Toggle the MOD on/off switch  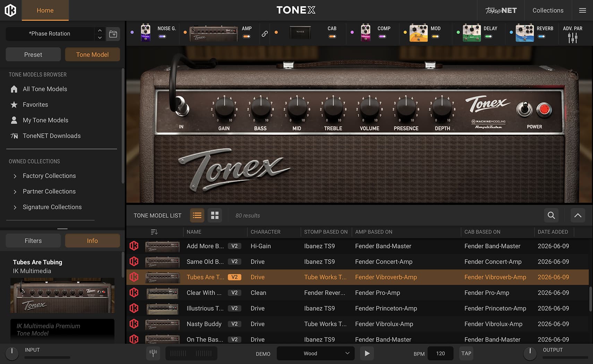435,36
